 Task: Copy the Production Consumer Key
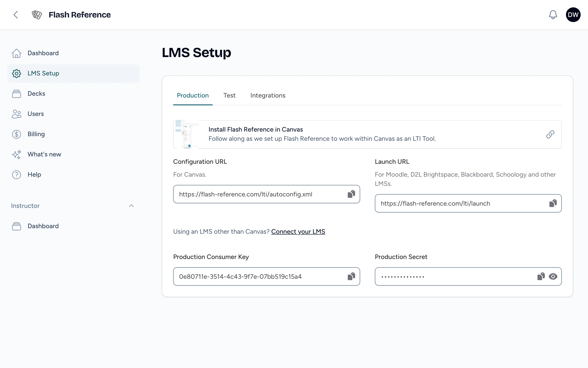click(x=351, y=276)
